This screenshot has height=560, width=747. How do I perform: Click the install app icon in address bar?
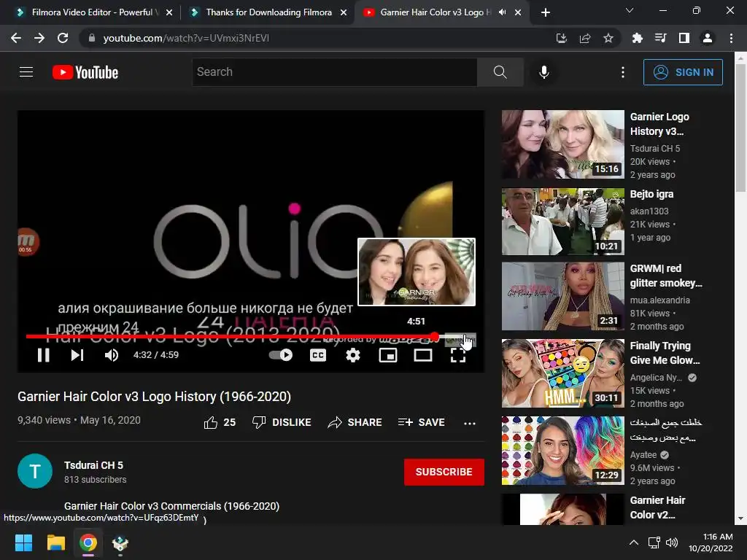tap(562, 38)
